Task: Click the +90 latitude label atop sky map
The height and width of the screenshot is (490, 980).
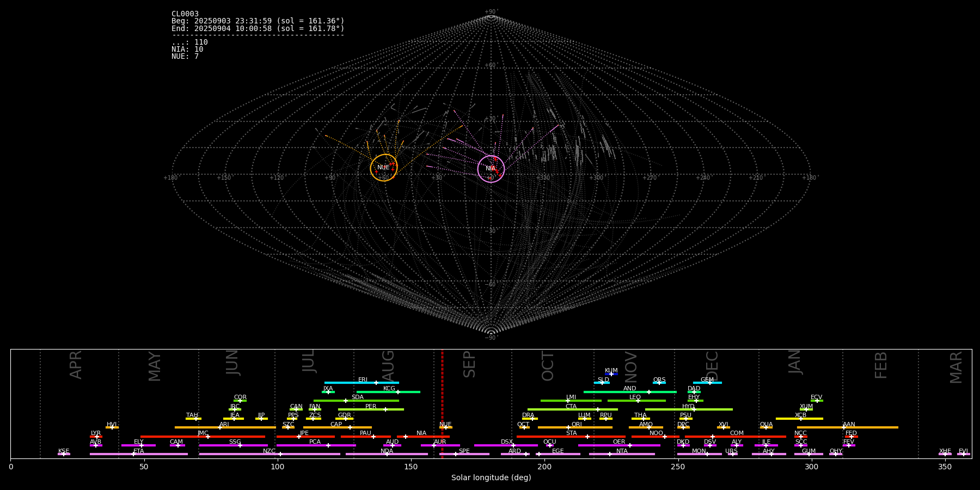Action: [x=491, y=12]
